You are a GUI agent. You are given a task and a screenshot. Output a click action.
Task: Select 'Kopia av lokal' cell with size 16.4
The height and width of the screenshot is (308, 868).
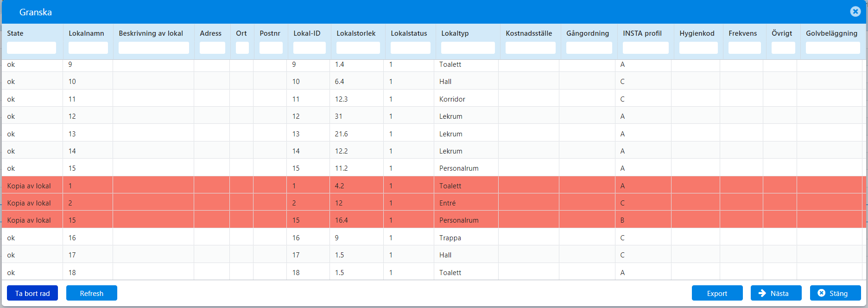tap(29, 220)
